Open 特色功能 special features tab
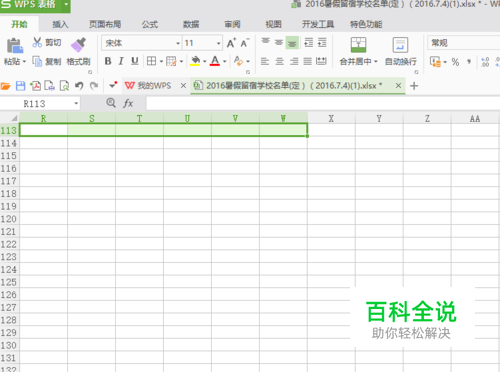The image size is (500, 372). [x=366, y=24]
